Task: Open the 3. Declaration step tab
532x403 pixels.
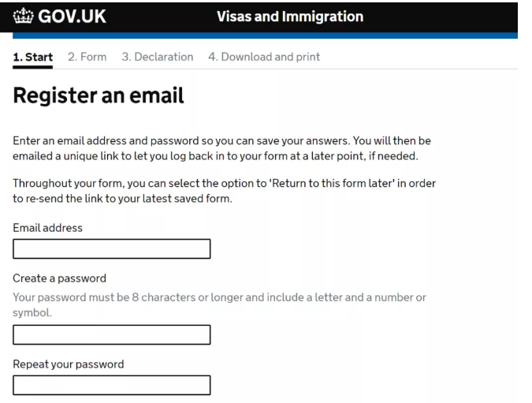Action: pyautogui.click(x=158, y=57)
